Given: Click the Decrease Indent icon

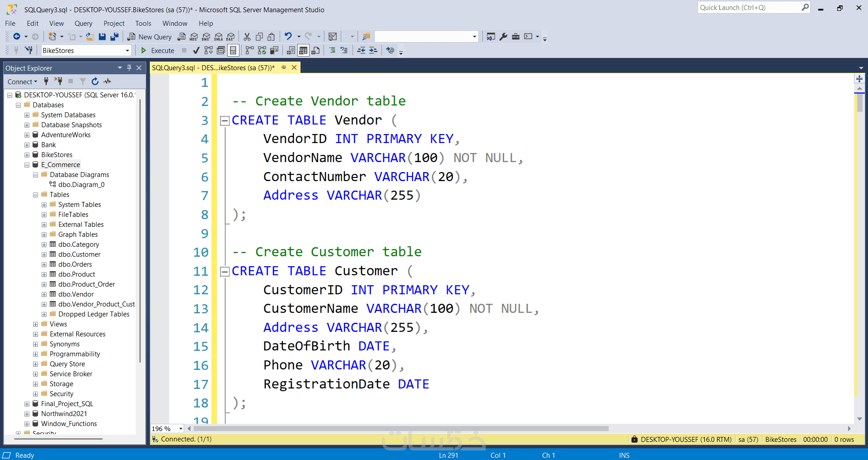Looking at the screenshot, I should click(x=361, y=50).
